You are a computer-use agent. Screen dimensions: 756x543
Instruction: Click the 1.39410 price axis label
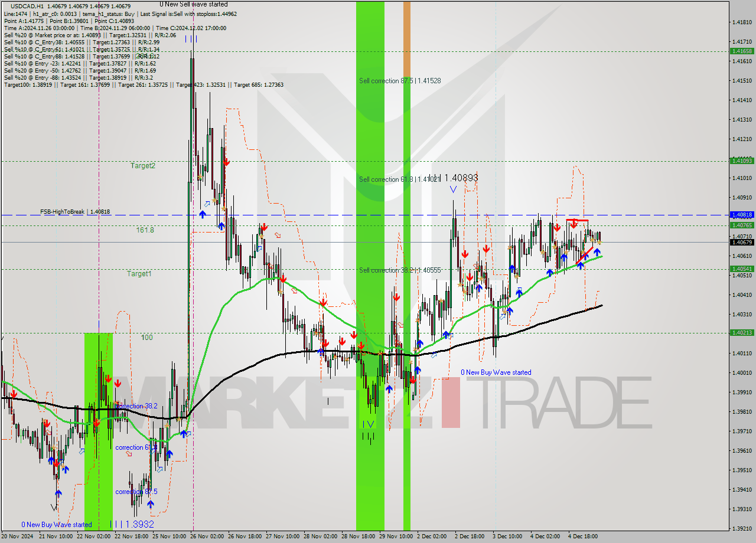[x=742, y=489]
